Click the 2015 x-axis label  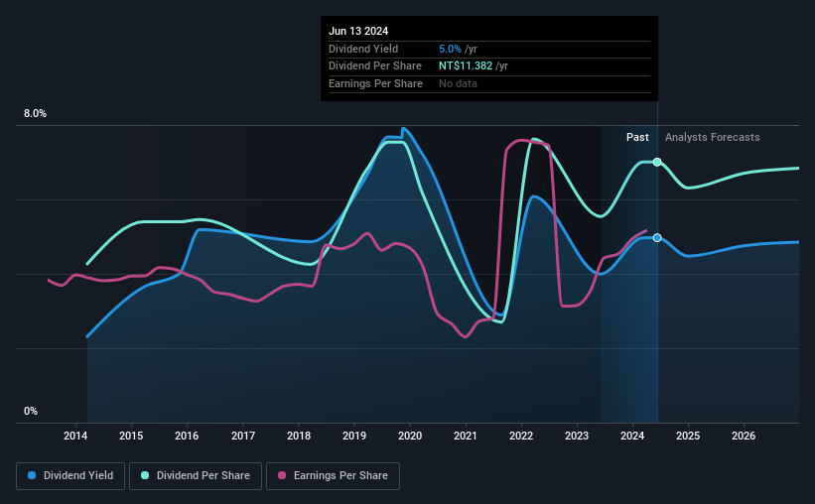131,436
